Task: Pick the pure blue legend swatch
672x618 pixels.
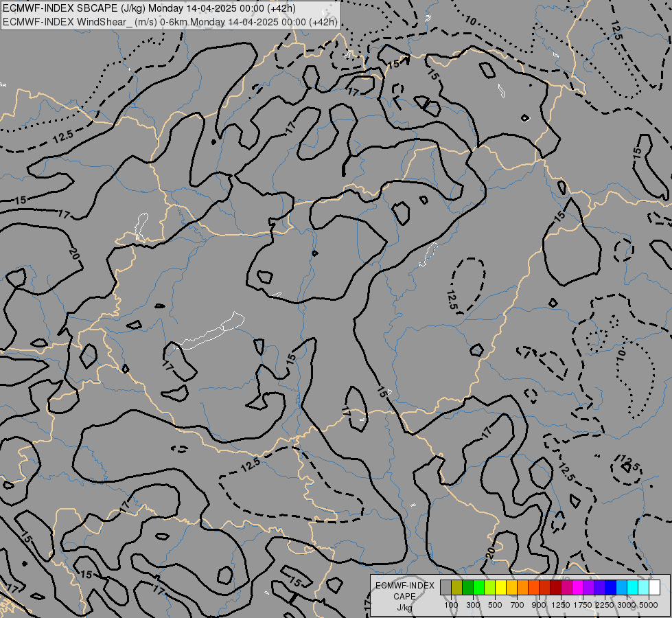Action: (611, 588)
